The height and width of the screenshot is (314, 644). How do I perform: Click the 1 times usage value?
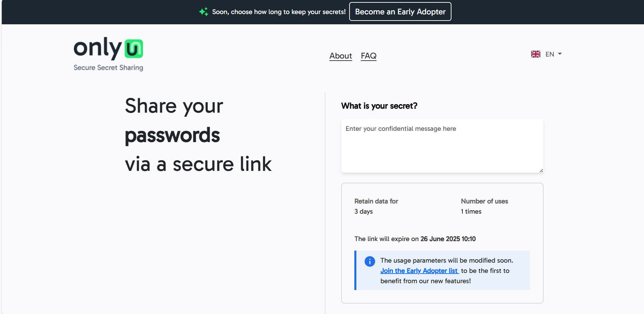[x=471, y=212]
